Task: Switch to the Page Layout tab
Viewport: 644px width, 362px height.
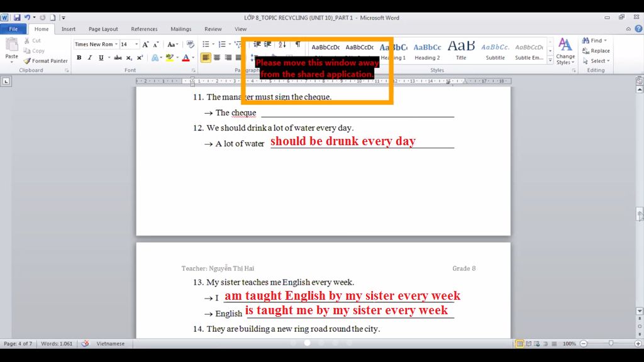Action: pyautogui.click(x=103, y=29)
